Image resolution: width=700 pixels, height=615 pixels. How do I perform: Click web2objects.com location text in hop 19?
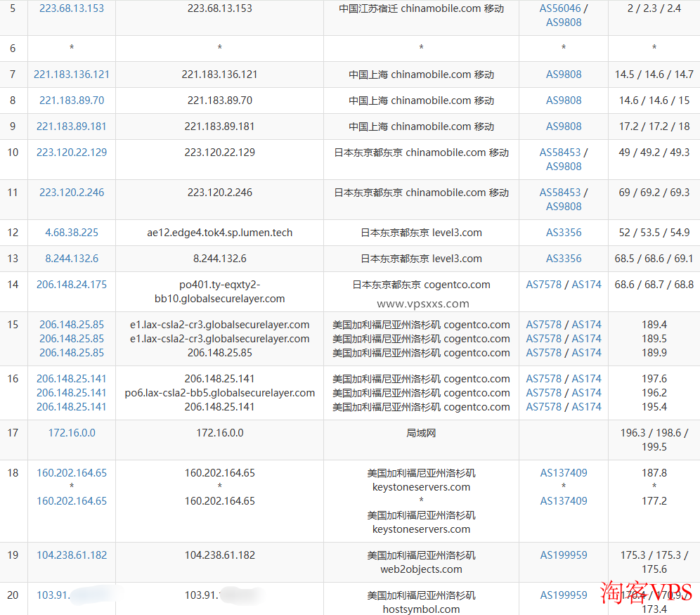click(421, 569)
